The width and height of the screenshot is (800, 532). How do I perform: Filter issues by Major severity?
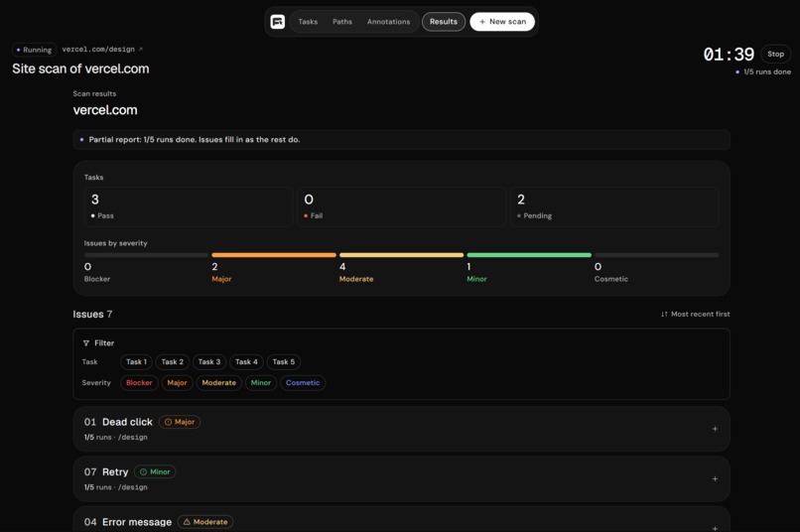pos(177,382)
